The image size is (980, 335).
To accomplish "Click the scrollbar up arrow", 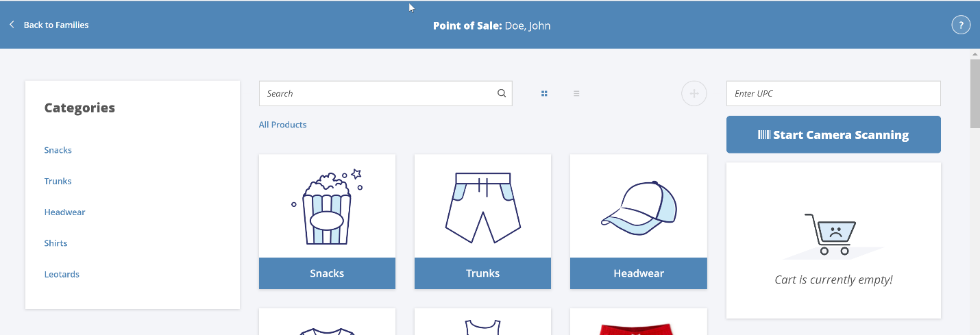I will point(975,53).
